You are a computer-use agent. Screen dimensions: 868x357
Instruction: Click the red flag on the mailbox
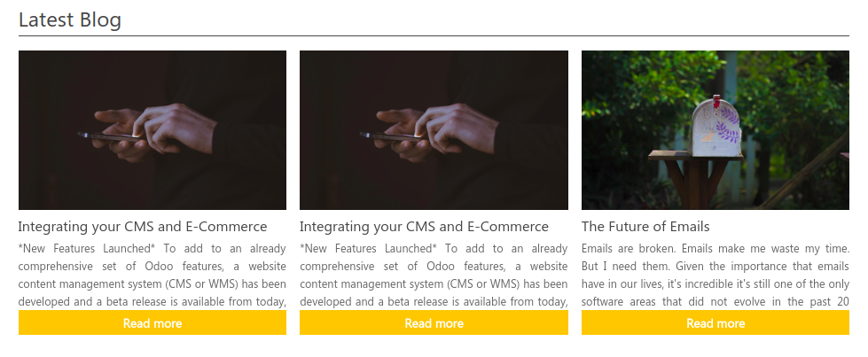tap(716, 101)
